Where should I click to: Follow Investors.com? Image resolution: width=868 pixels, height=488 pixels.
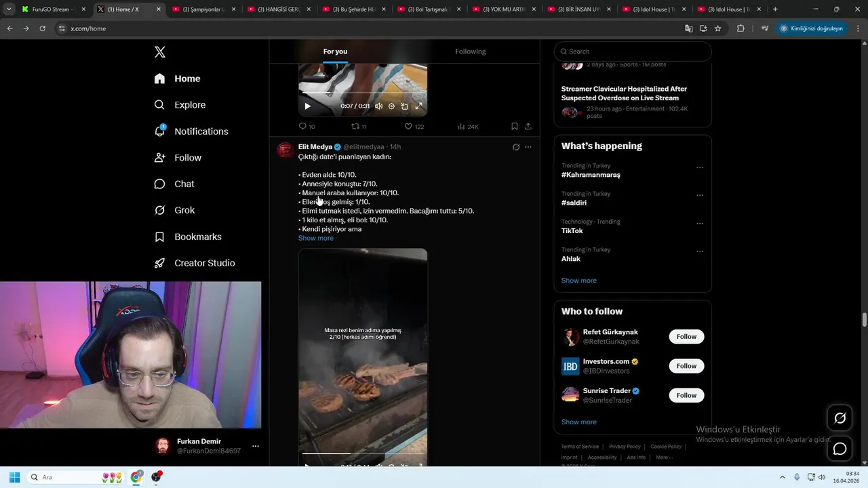[686, 366]
